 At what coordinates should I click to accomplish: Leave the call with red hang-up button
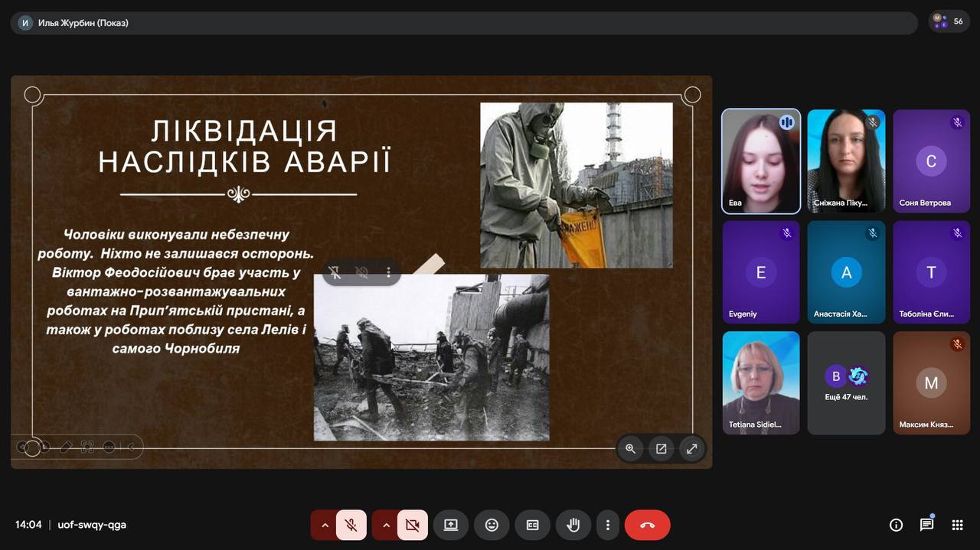coord(647,525)
